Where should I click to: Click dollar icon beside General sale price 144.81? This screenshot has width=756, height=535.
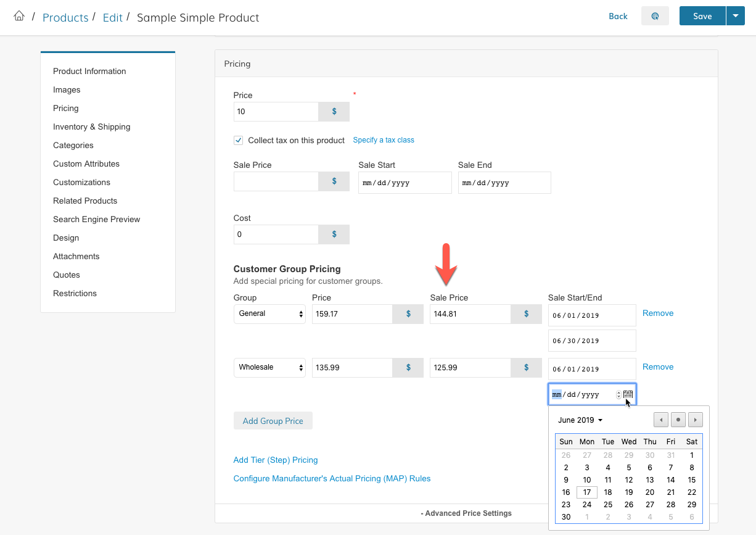(526, 314)
